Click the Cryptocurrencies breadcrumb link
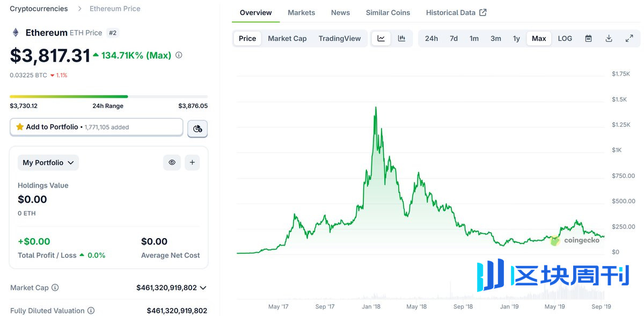644x316 pixels. 39,9
